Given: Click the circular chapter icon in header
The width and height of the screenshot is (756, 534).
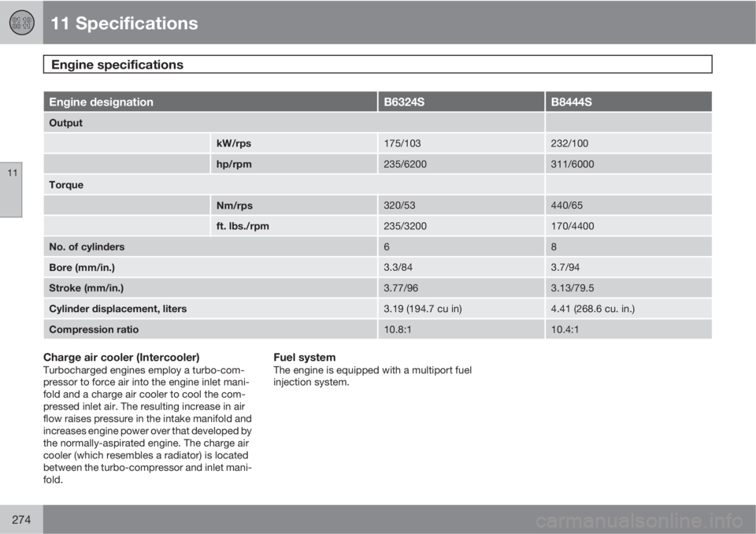Looking at the screenshot, I should point(22,23).
